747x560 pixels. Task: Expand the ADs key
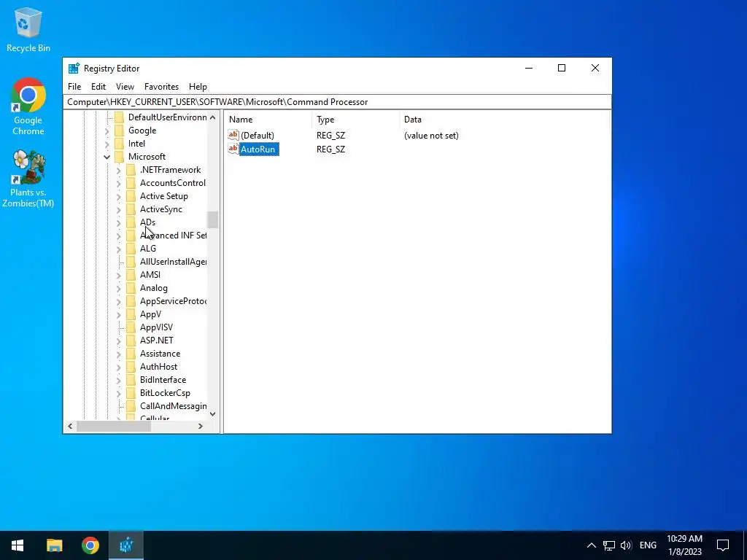click(x=119, y=222)
